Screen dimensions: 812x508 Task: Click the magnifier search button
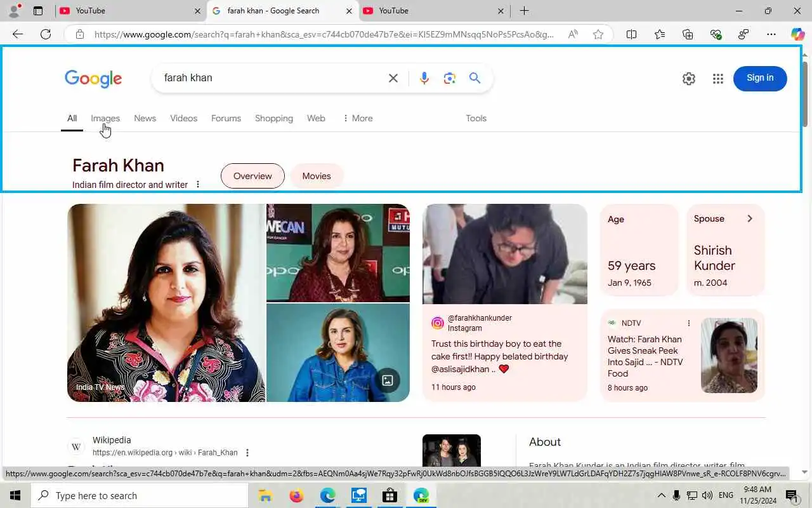point(475,78)
